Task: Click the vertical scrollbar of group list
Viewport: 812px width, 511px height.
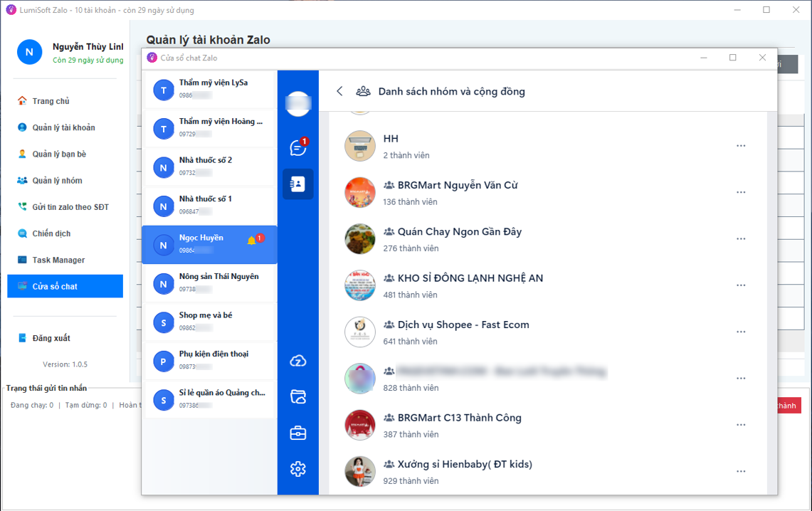Action: [x=771, y=303]
